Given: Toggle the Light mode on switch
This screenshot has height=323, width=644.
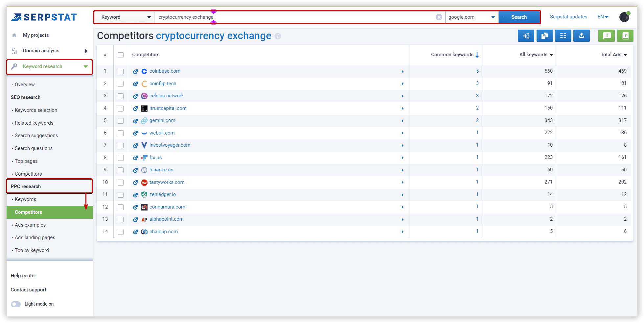Looking at the screenshot, I should (x=16, y=304).
